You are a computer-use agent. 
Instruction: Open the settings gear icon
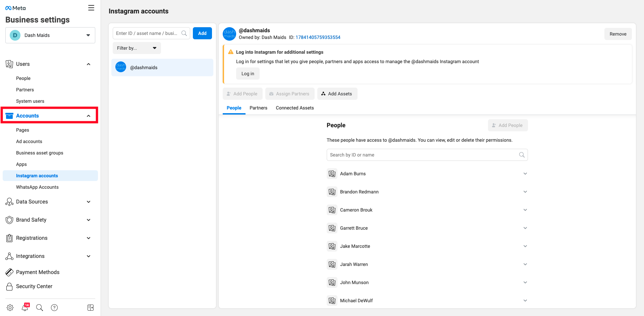10,308
